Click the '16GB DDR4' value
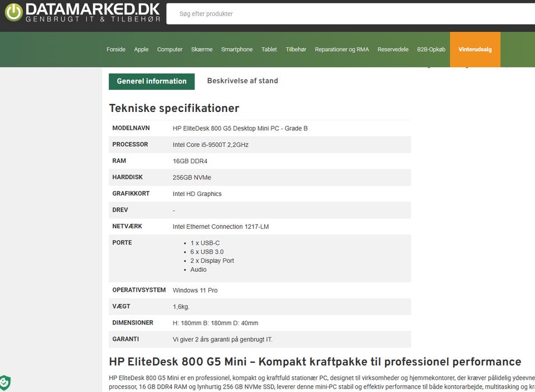Screen dimensions: 535x392 (190, 161)
